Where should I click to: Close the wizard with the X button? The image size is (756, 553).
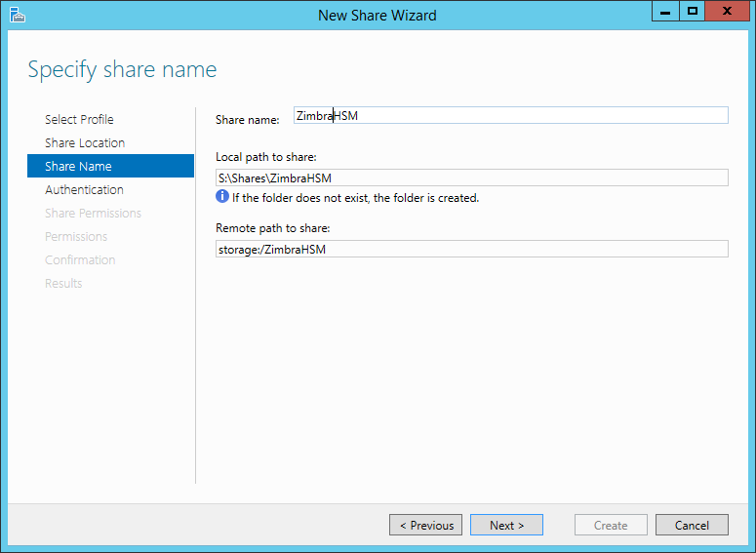click(727, 11)
